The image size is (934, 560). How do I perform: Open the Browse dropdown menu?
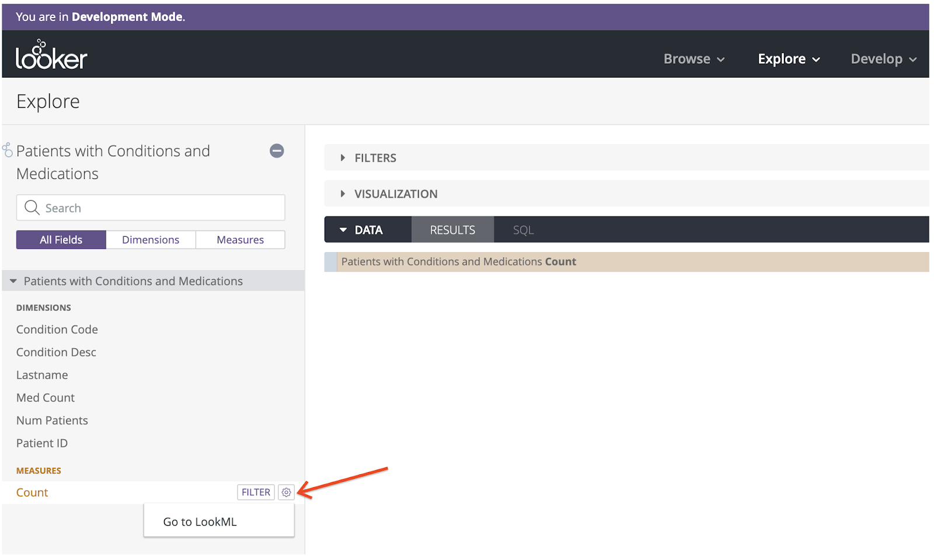693,59
